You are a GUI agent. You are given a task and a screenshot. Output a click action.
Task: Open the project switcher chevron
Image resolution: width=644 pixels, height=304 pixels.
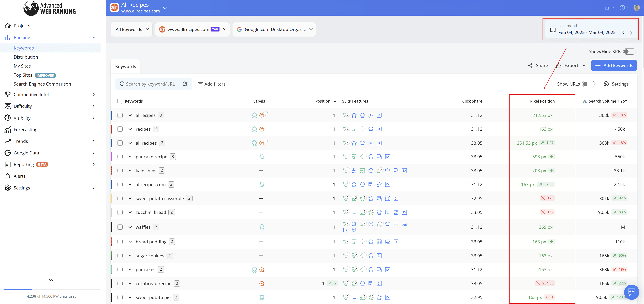pos(165,8)
